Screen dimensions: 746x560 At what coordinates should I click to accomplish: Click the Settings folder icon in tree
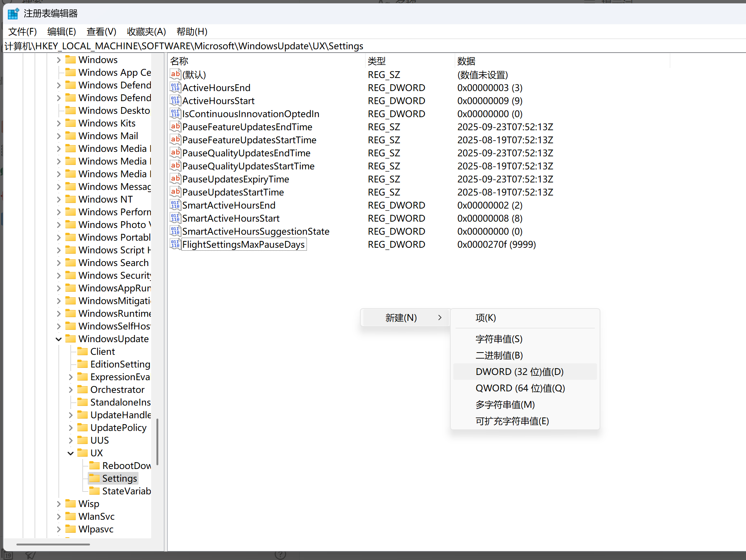coord(94,478)
